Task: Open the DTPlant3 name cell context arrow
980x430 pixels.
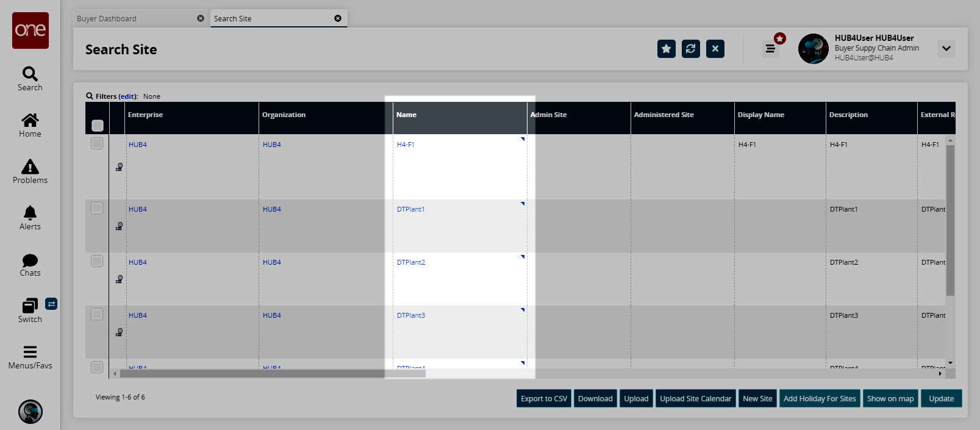Action: 523,310
